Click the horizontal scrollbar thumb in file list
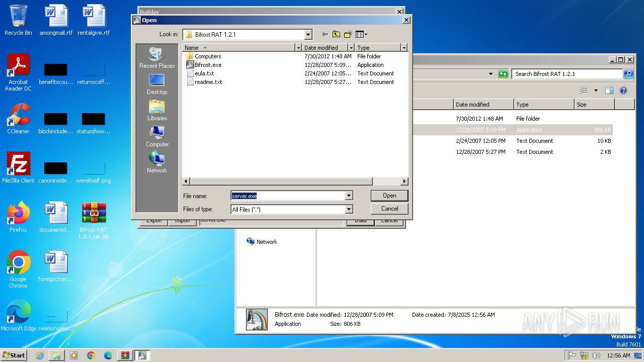This screenshot has height=362, width=644. coord(281,181)
